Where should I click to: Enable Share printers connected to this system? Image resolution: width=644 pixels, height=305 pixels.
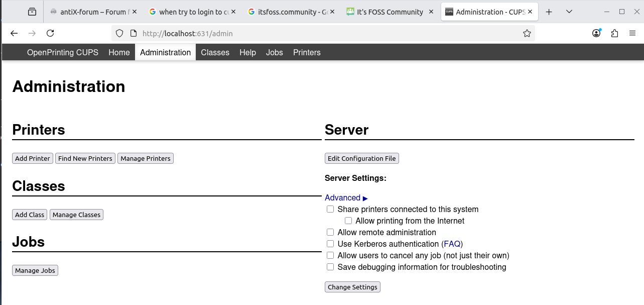tap(330, 209)
